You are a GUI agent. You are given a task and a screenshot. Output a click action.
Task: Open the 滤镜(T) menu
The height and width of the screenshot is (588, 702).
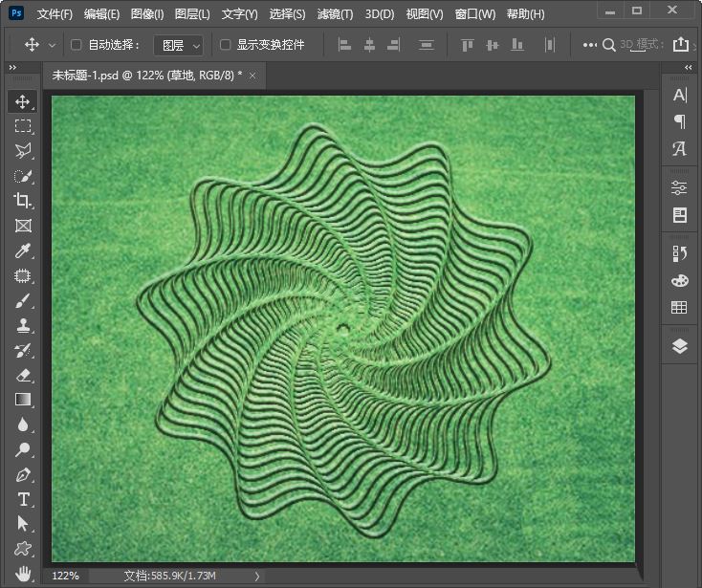[335, 14]
